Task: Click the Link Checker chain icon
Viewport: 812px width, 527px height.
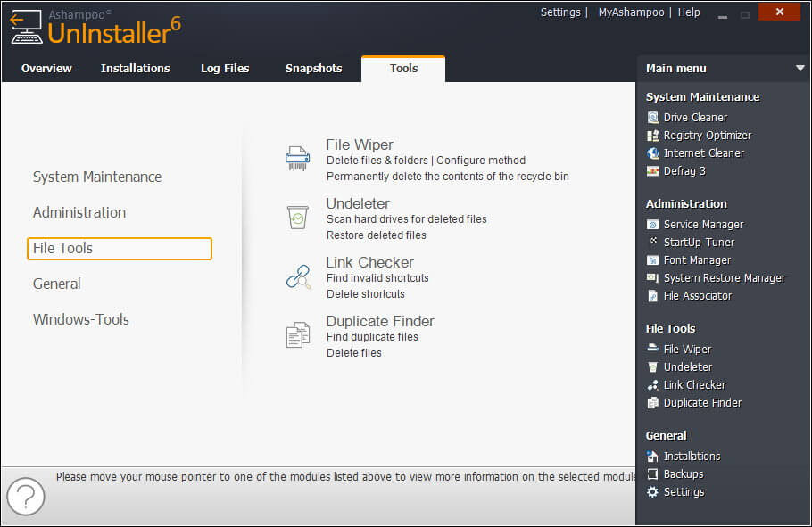Action: tap(297, 276)
